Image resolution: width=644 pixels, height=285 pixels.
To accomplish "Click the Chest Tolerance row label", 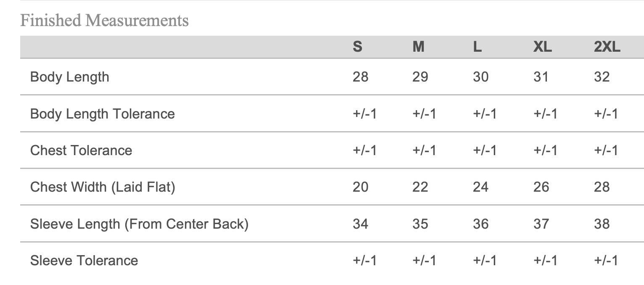I will click(81, 150).
